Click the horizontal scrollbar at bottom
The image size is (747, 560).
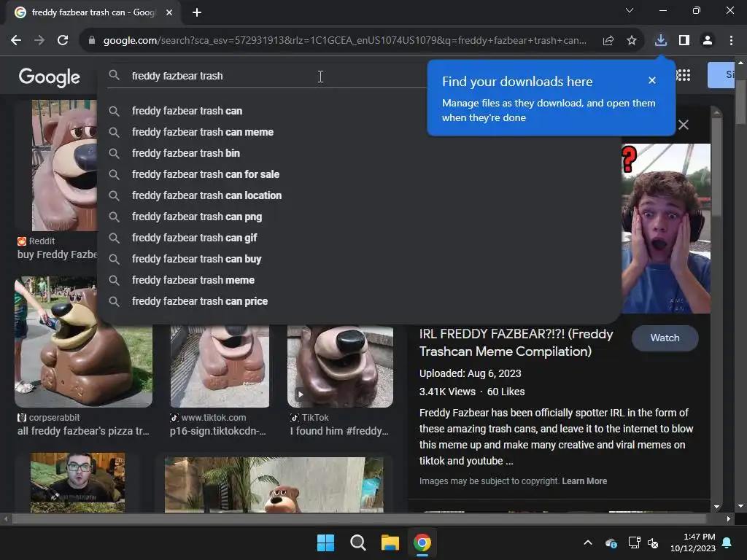click(x=360, y=518)
